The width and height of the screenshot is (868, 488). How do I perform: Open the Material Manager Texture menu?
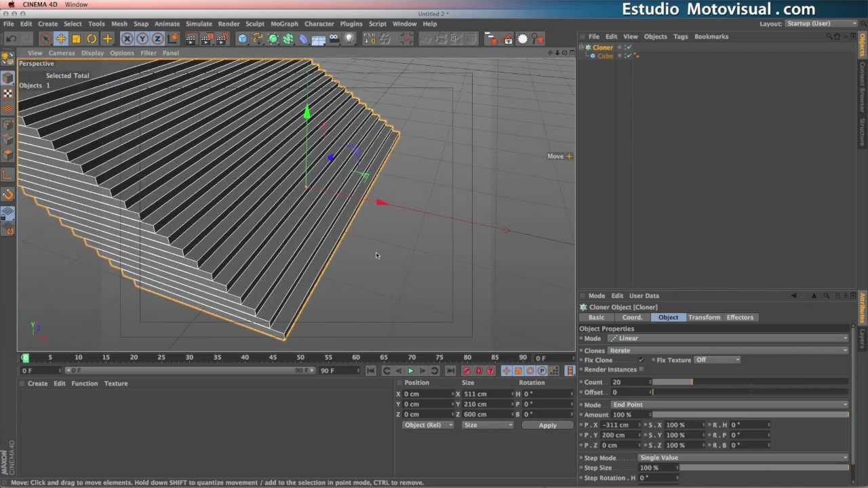tap(115, 384)
